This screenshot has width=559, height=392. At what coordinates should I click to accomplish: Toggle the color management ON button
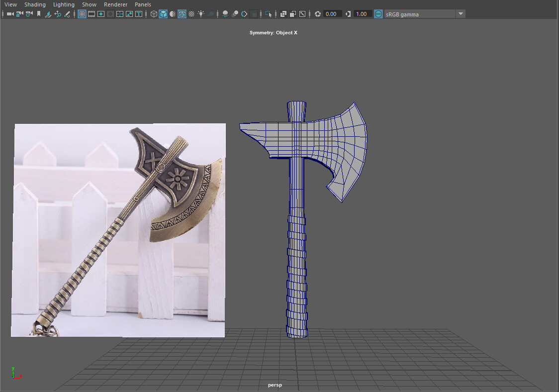point(378,14)
